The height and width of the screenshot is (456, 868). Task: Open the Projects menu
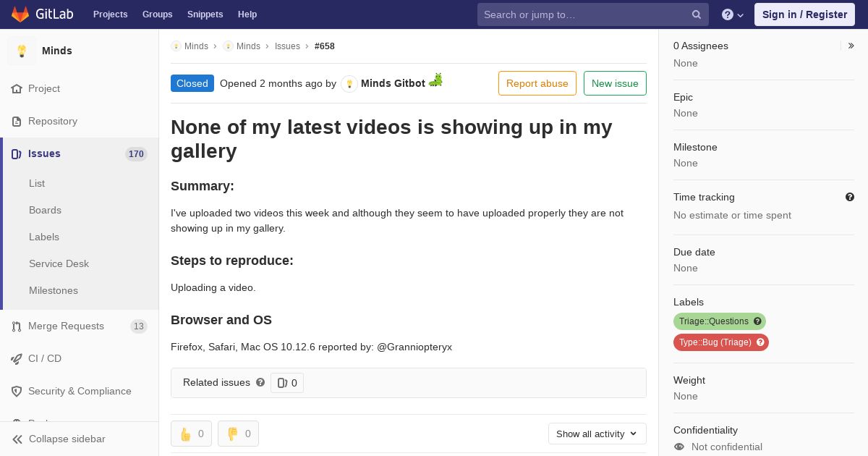111,14
